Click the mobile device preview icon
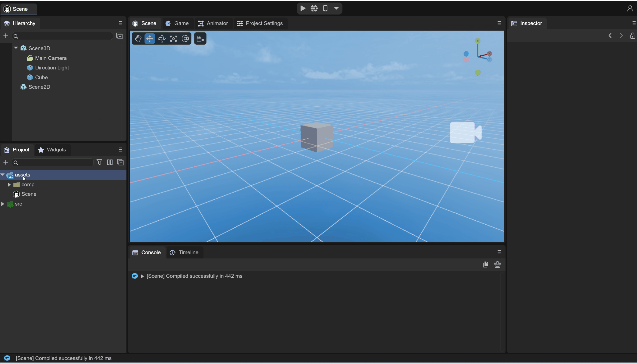 [x=325, y=9]
